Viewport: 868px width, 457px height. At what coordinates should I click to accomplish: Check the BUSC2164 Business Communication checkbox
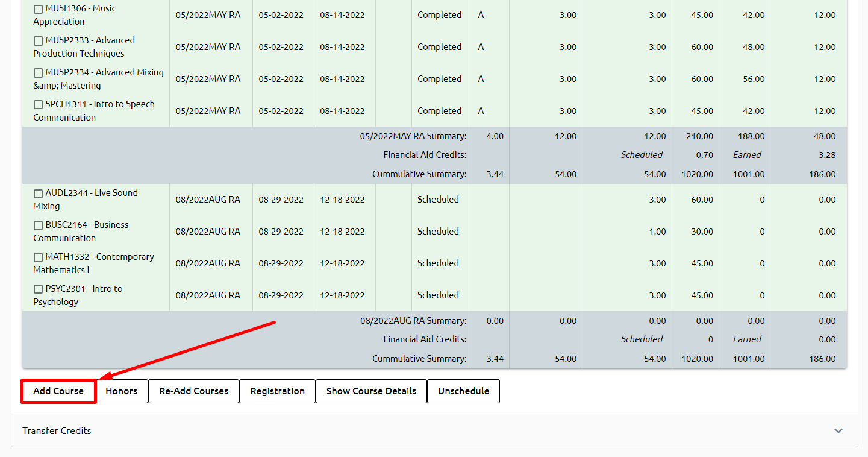[x=39, y=225]
